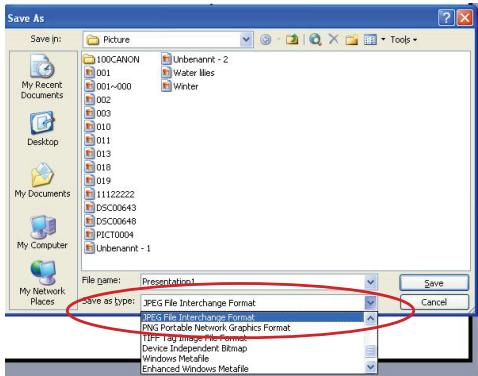Select TIFF Tag Image File Format
Viewport: 478px width, 376px height.
[253, 338]
